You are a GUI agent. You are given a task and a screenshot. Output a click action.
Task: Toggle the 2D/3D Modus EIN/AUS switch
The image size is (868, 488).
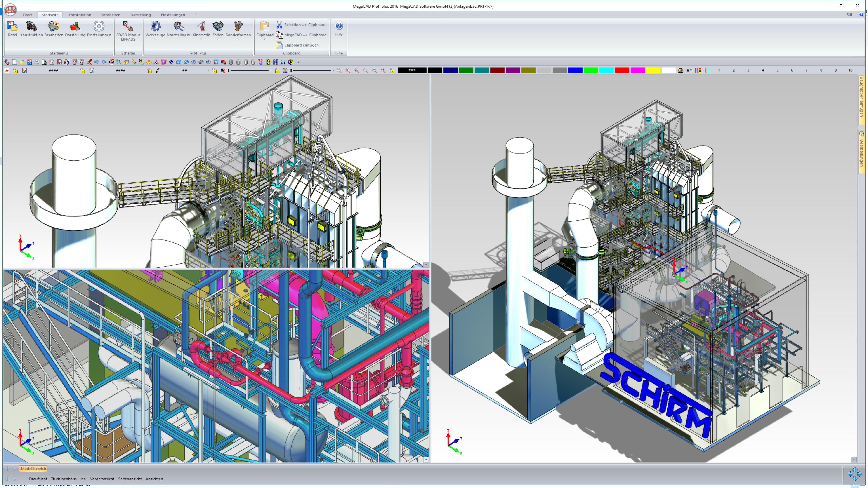(x=128, y=31)
